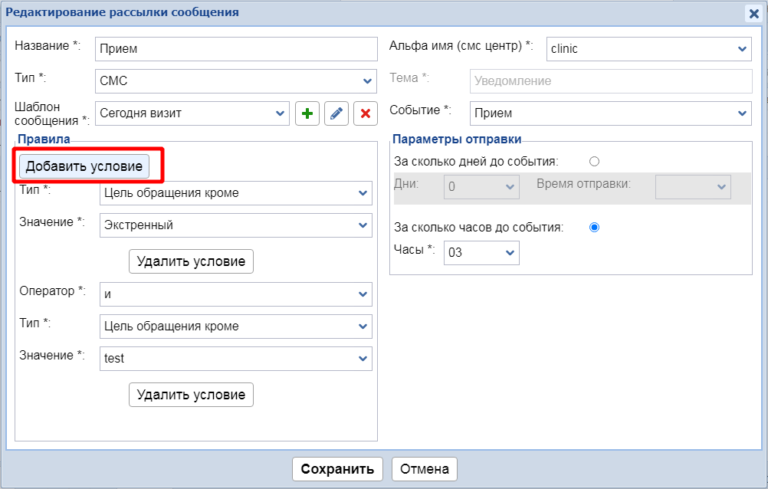
Task: Click the pencil edit template icon
Action: point(336,114)
